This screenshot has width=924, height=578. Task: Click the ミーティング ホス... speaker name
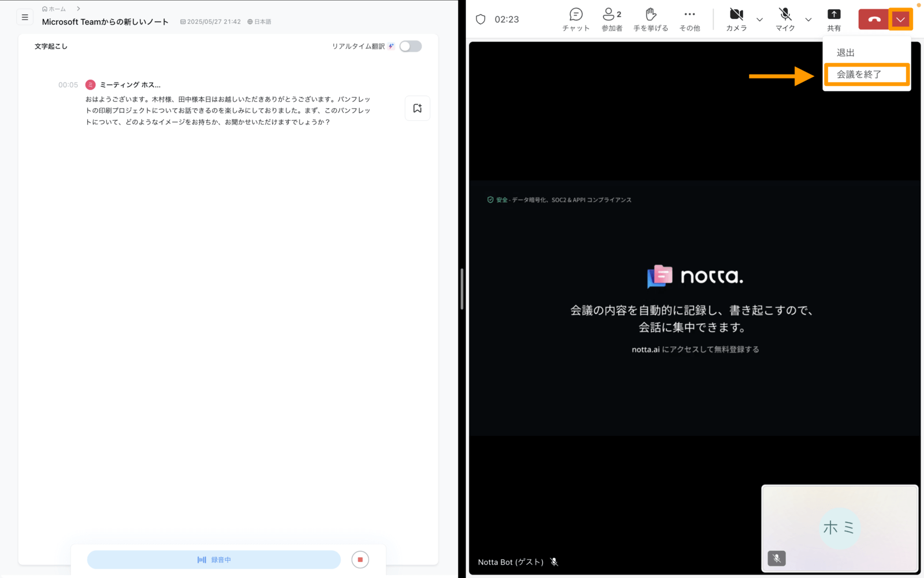(131, 85)
